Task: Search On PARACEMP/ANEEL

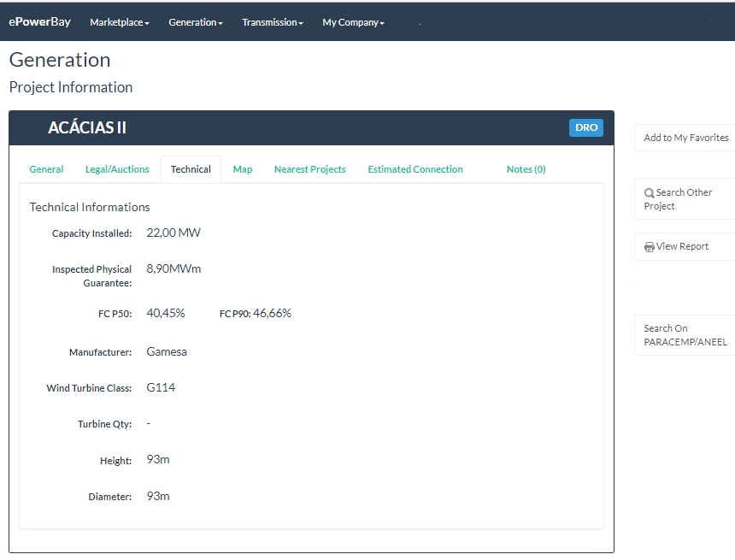Action: (x=685, y=335)
